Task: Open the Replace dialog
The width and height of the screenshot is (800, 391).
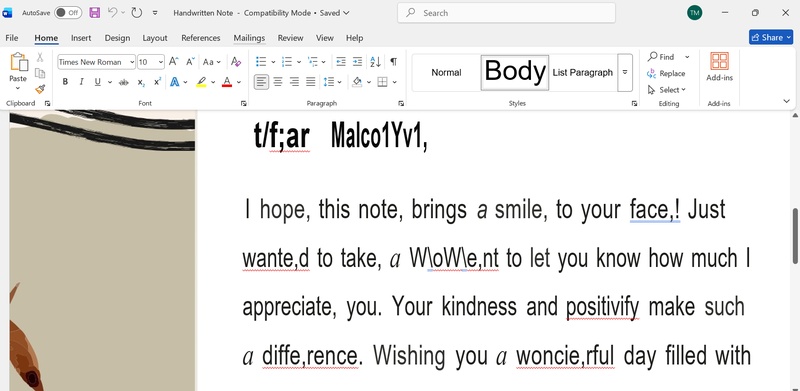Action: pos(666,74)
